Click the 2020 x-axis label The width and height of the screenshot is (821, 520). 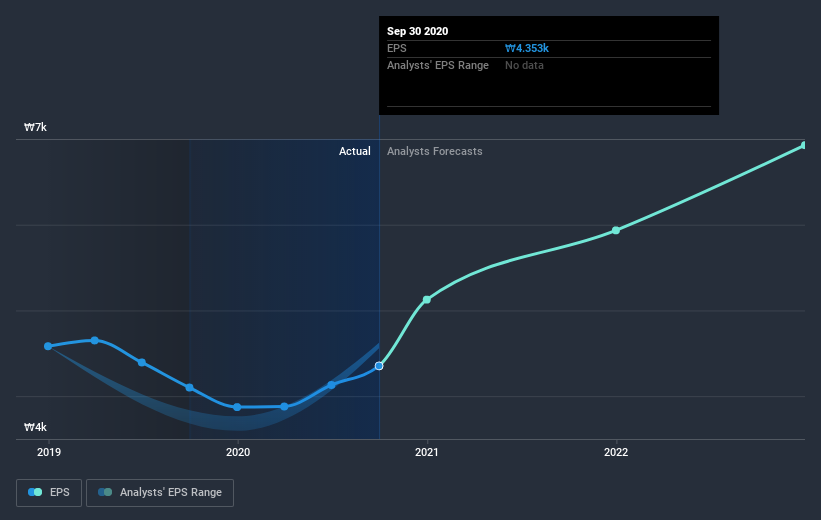[x=238, y=452]
